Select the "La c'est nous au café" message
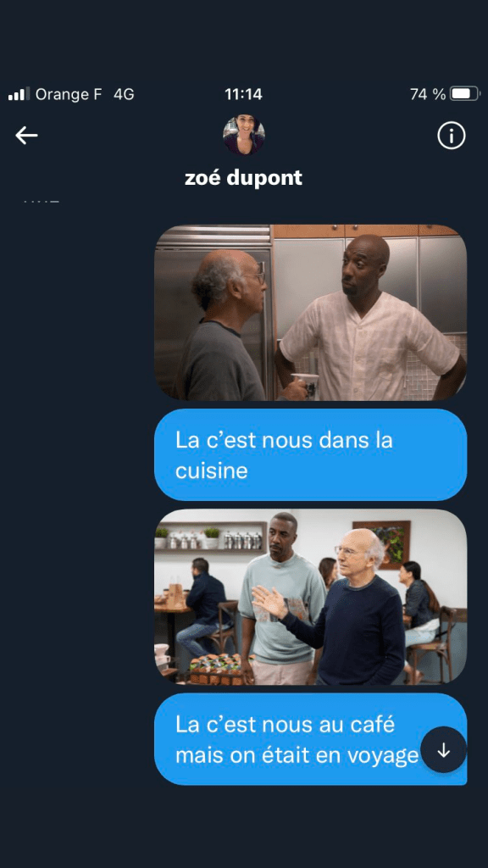This screenshot has height=868, width=488. 310,739
